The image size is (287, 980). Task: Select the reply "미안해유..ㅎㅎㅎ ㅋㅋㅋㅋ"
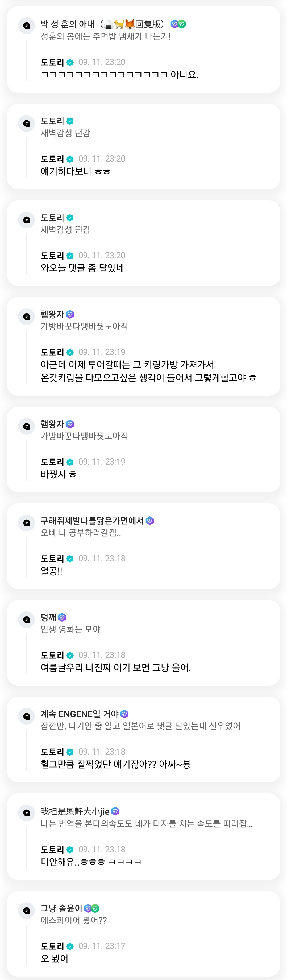[91, 862]
